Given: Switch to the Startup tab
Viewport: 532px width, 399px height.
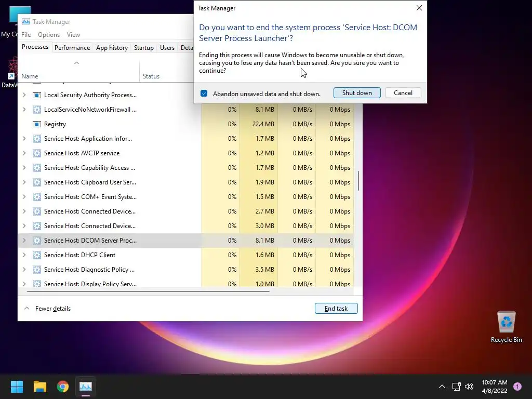Looking at the screenshot, I should tap(144, 48).
